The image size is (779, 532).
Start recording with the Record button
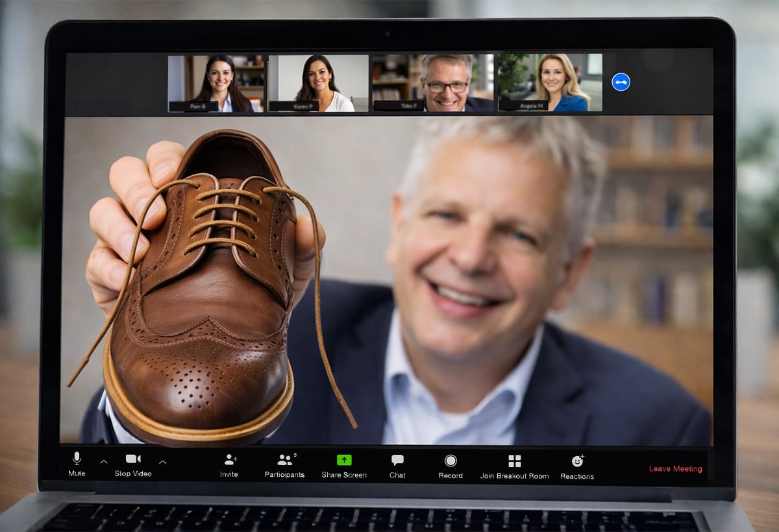[x=451, y=461]
